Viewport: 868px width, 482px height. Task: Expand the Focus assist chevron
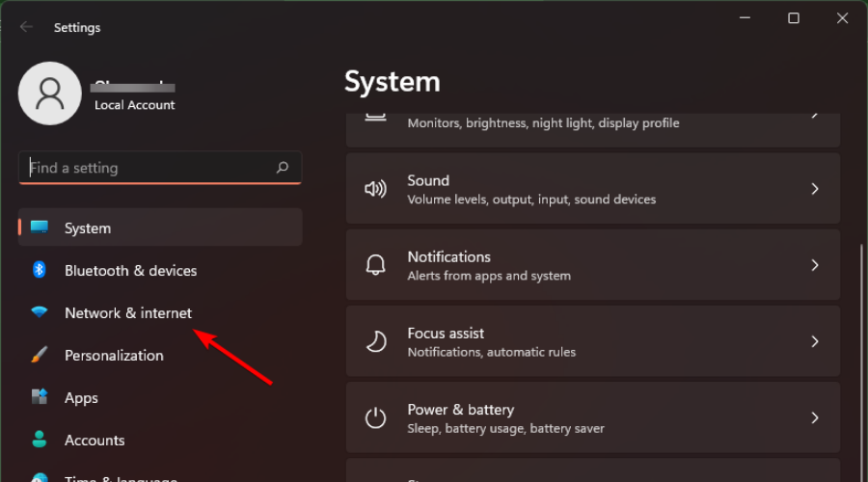pos(815,341)
